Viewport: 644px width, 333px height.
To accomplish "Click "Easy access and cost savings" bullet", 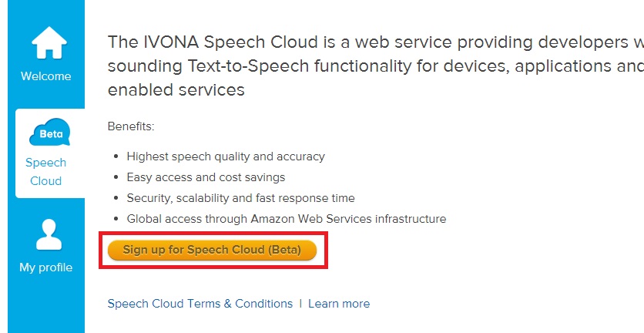I will tap(206, 177).
